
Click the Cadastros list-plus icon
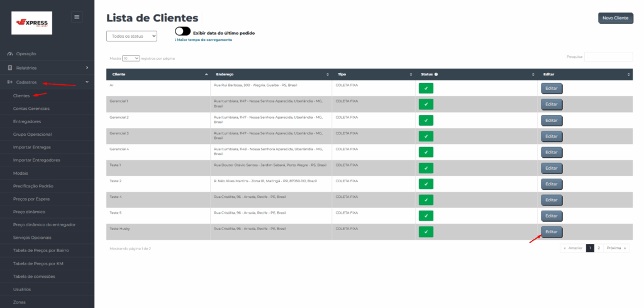tap(10, 82)
